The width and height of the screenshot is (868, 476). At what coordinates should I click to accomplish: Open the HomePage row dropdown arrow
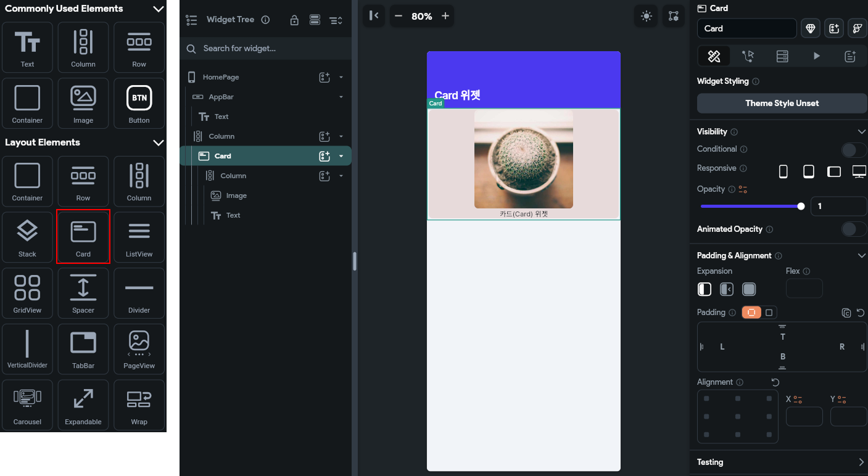[341, 78]
